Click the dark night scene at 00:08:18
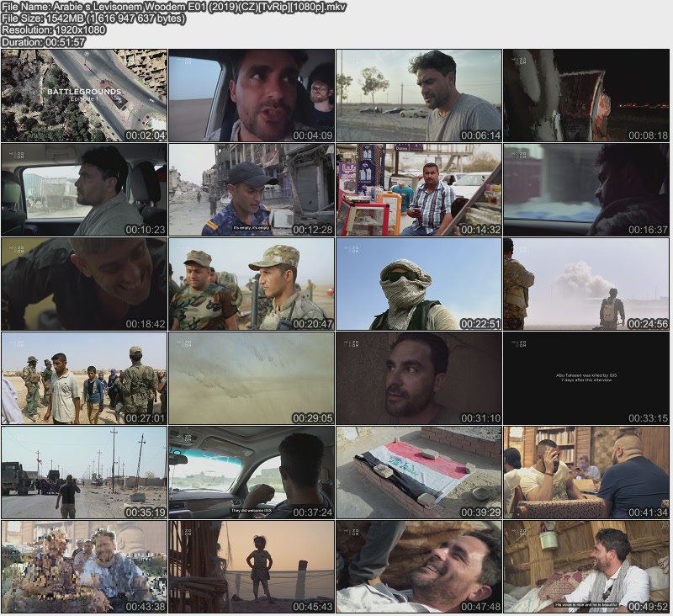The height and width of the screenshot is (616, 673). pyautogui.click(x=586, y=95)
